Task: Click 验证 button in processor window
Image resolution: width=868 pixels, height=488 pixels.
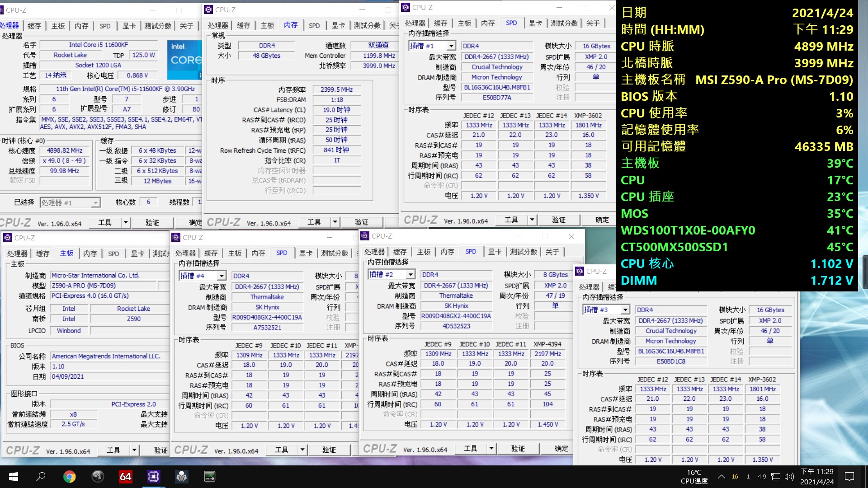Action: point(152,222)
